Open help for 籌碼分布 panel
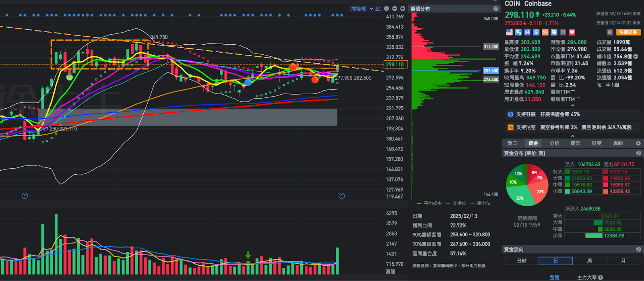 496,8
